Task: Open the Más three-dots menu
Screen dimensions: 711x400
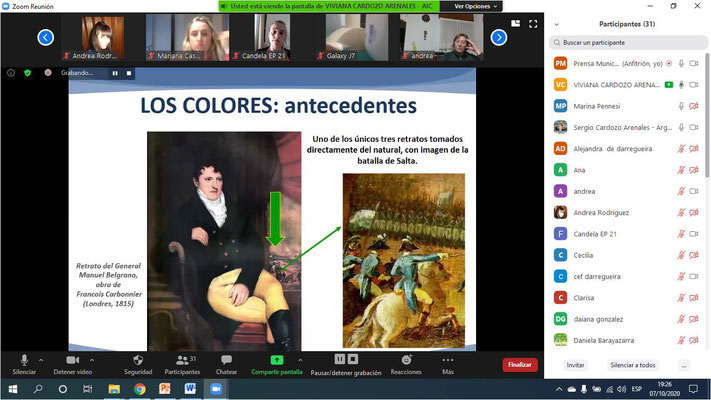Action: click(448, 365)
